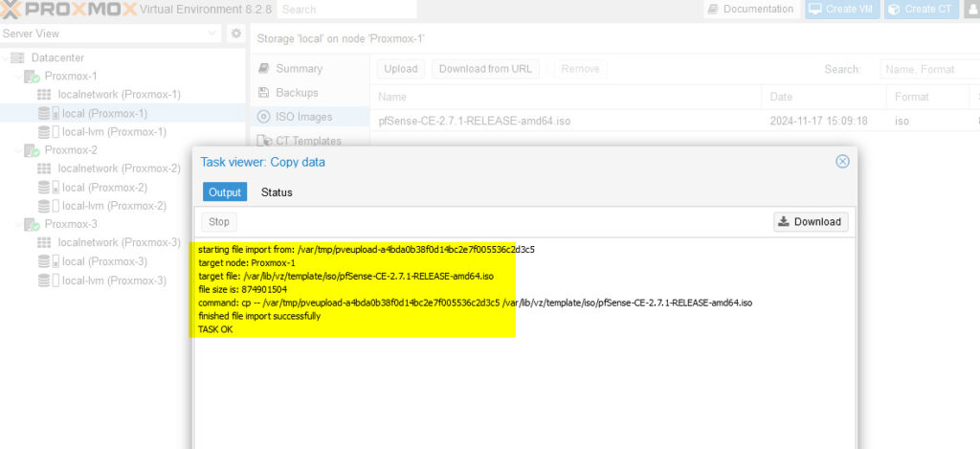
Task: Click the Proxmox-3 node icon
Action: point(32,224)
